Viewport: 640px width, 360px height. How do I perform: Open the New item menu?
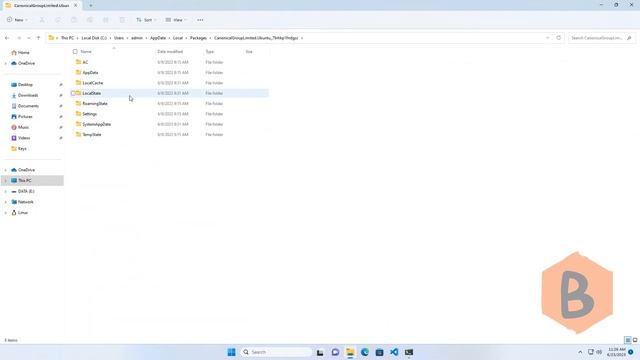pos(17,20)
